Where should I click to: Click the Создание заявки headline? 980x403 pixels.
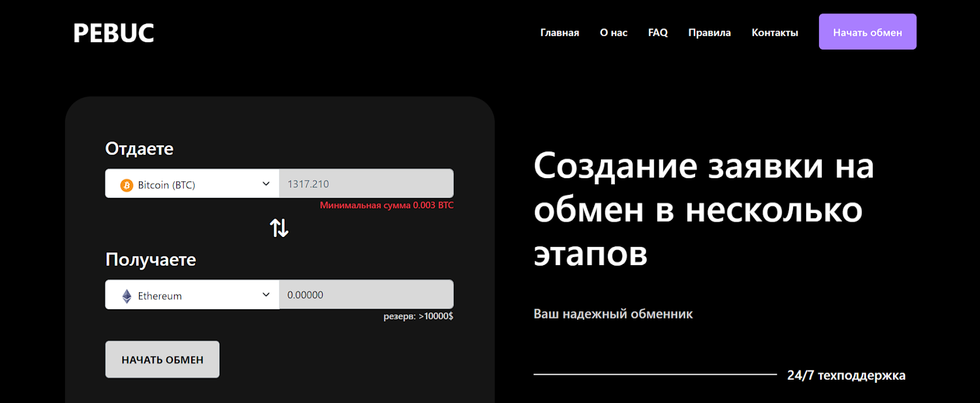click(x=704, y=209)
